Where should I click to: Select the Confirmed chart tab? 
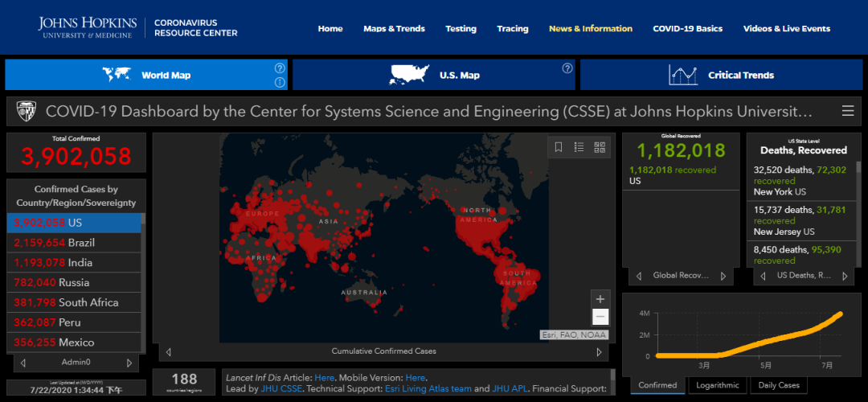tap(657, 385)
